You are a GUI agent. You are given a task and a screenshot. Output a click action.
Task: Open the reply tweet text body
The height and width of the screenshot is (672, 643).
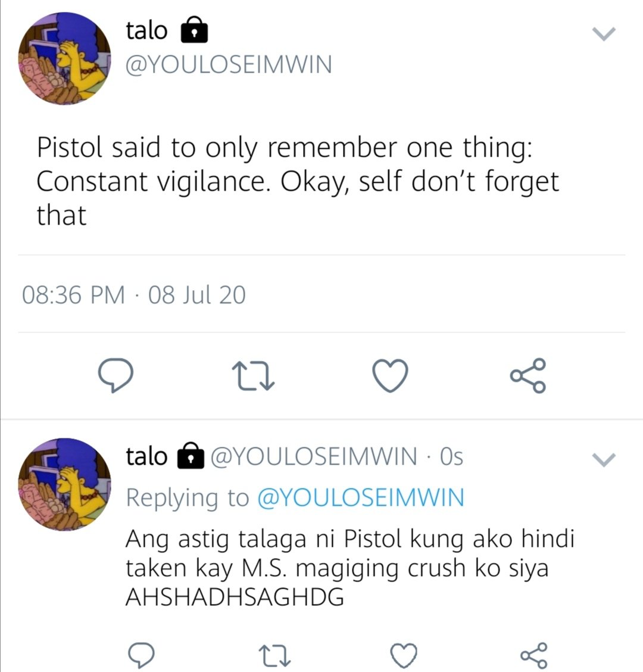[349, 567]
